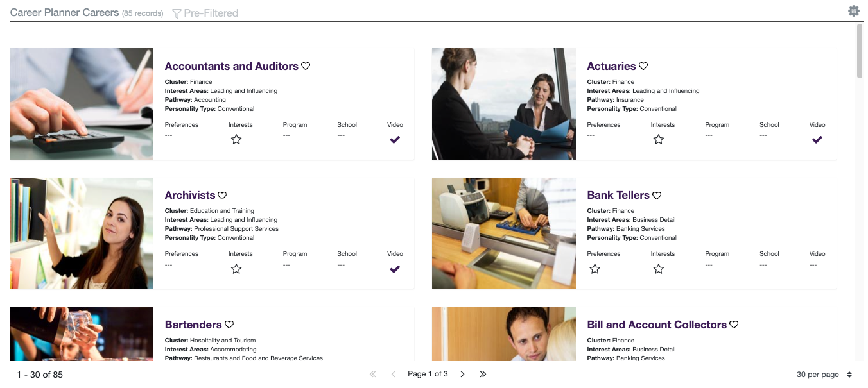
Task: Click Interests star on the Archivists card
Action: point(236,269)
